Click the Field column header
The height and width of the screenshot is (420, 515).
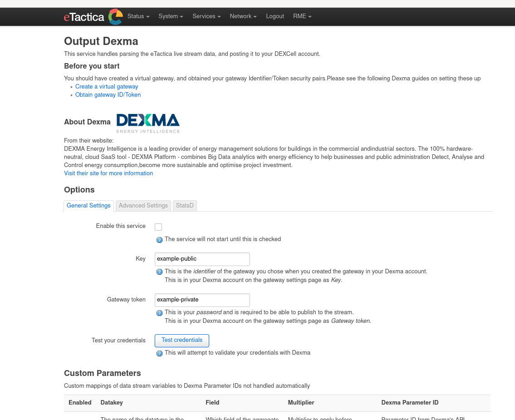(212, 403)
